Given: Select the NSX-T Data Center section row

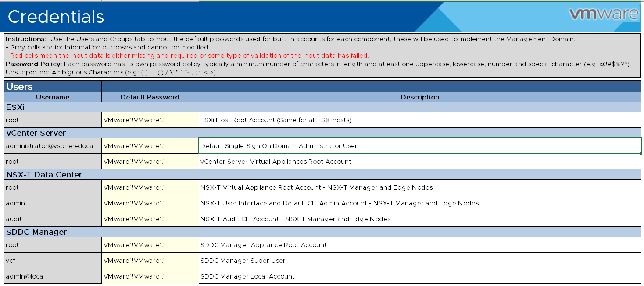Looking at the screenshot, I should (323, 174).
